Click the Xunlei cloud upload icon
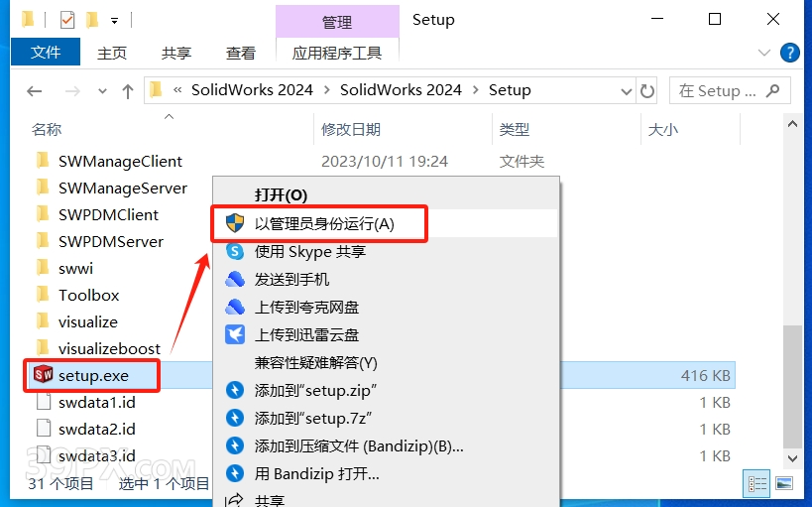 click(x=235, y=334)
